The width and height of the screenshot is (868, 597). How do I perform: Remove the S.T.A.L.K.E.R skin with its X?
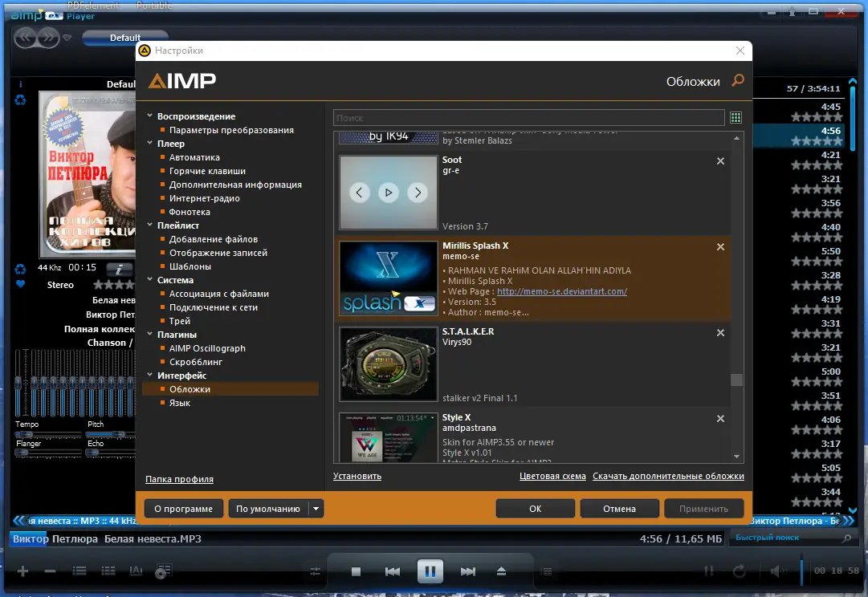point(720,332)
